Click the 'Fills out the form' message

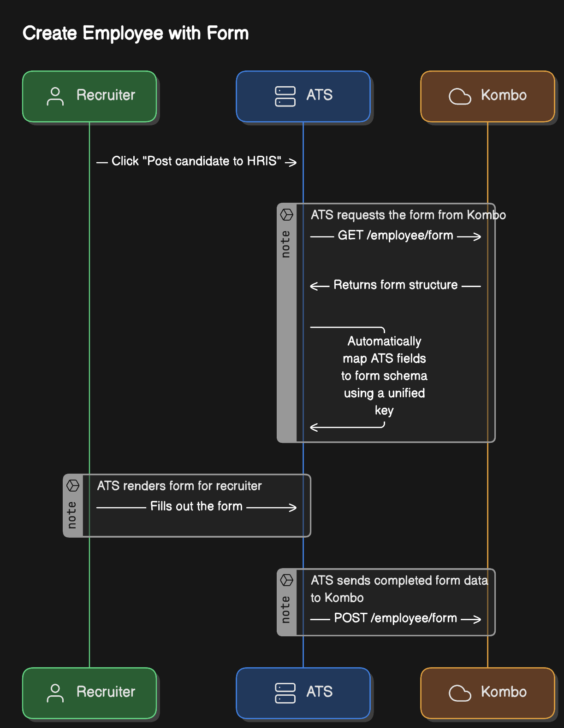point(196,506)
